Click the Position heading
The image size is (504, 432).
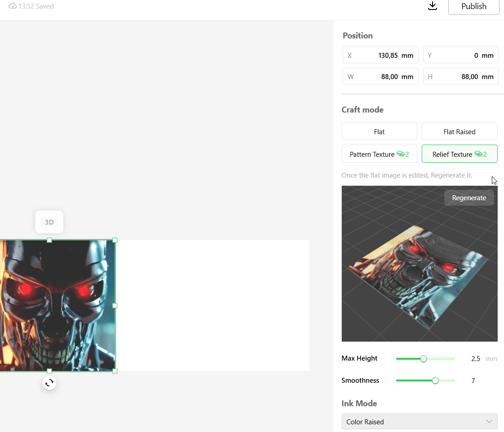pyautogui.click(x=358, y=36)
